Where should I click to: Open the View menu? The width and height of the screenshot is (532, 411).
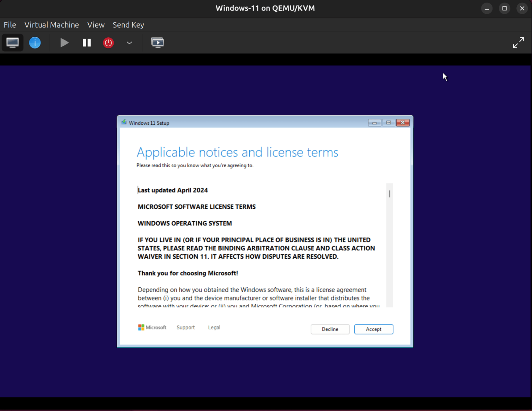[x=96, y=25]
